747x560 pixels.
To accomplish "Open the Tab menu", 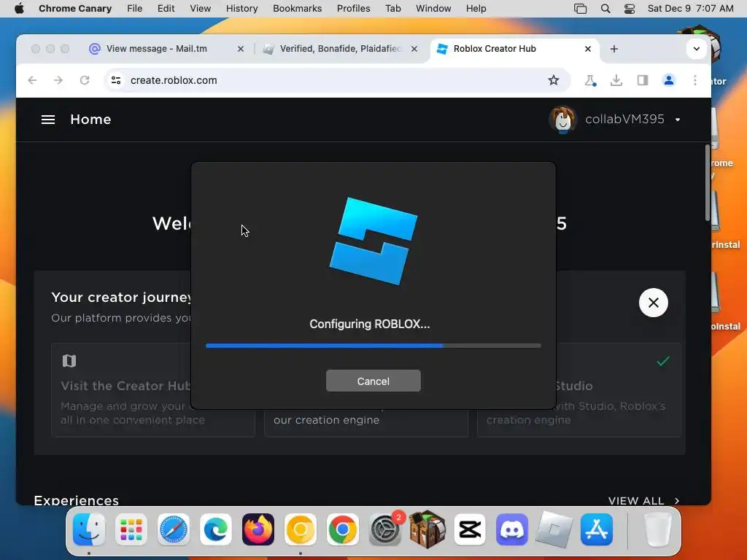I will click(x=393, y=9).
